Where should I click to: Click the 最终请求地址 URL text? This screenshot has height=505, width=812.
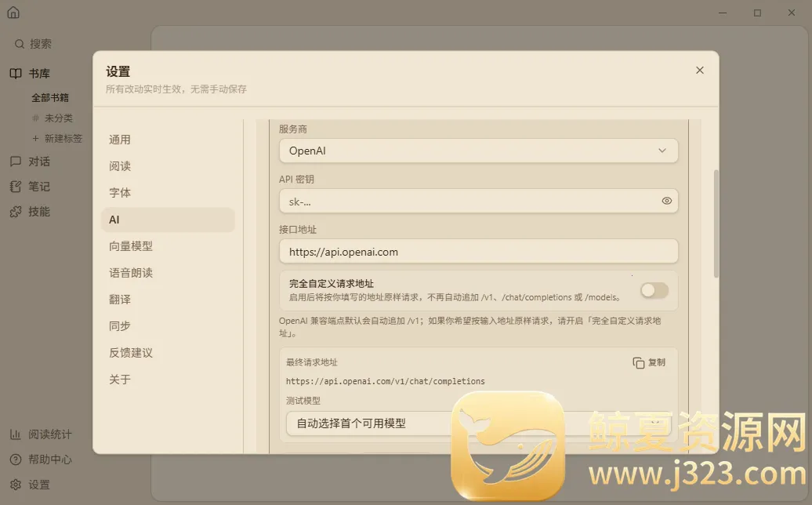click(386, 381)
